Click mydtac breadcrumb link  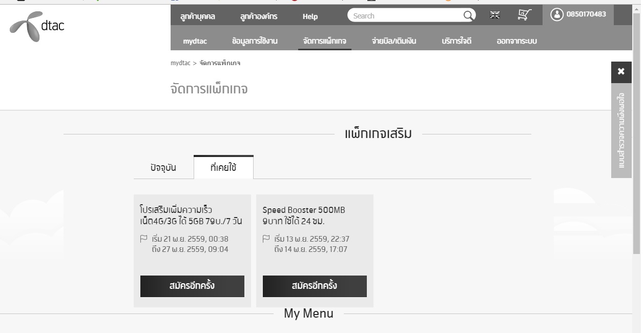coord(180,63)
